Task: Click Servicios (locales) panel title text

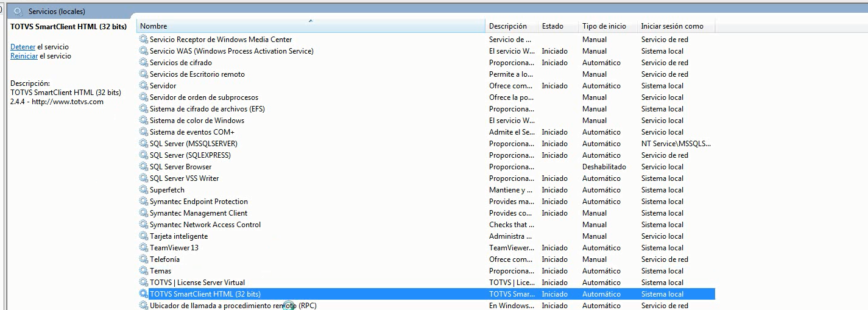Action: pyautogui.click(x=57, y=12)
